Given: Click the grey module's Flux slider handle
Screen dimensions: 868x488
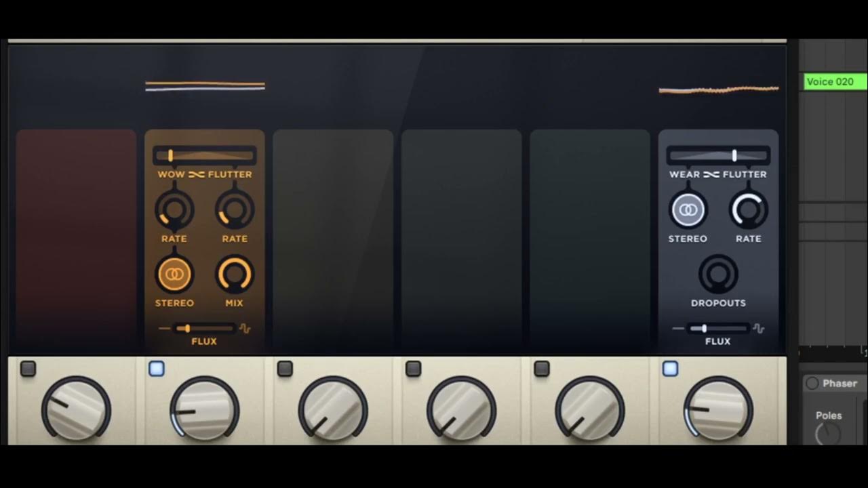Looking at the screenshot, I should tap(704, 329).
